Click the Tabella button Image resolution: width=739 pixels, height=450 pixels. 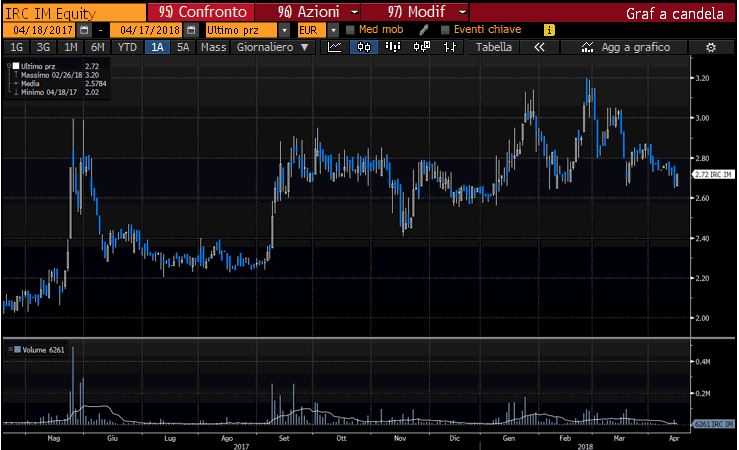493,47
